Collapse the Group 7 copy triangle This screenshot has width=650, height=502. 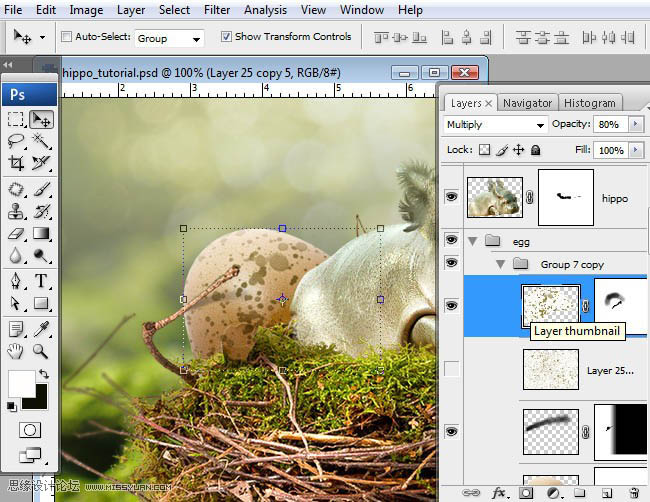[500, 264]
